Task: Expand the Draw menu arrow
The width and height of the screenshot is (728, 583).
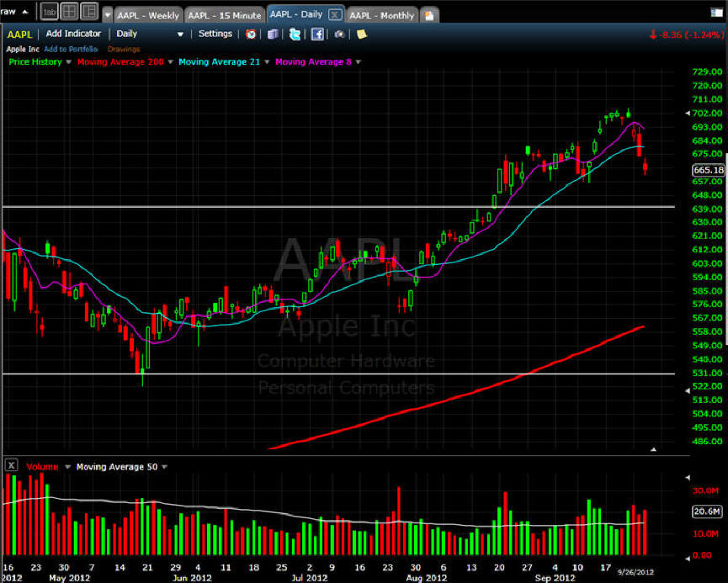Action: pos(25,12)
